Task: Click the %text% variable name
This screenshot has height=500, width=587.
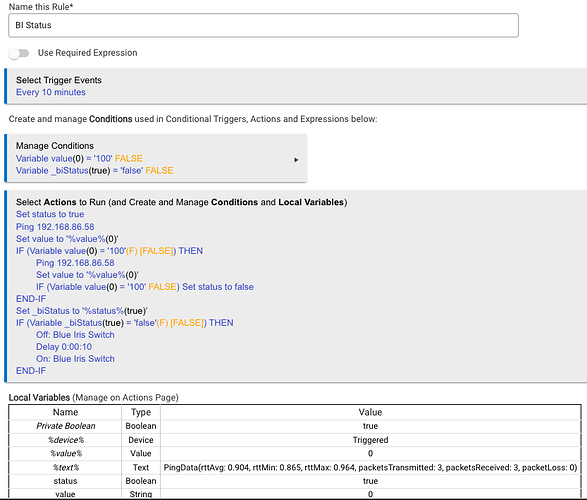Action: click(x=66, y=467)
